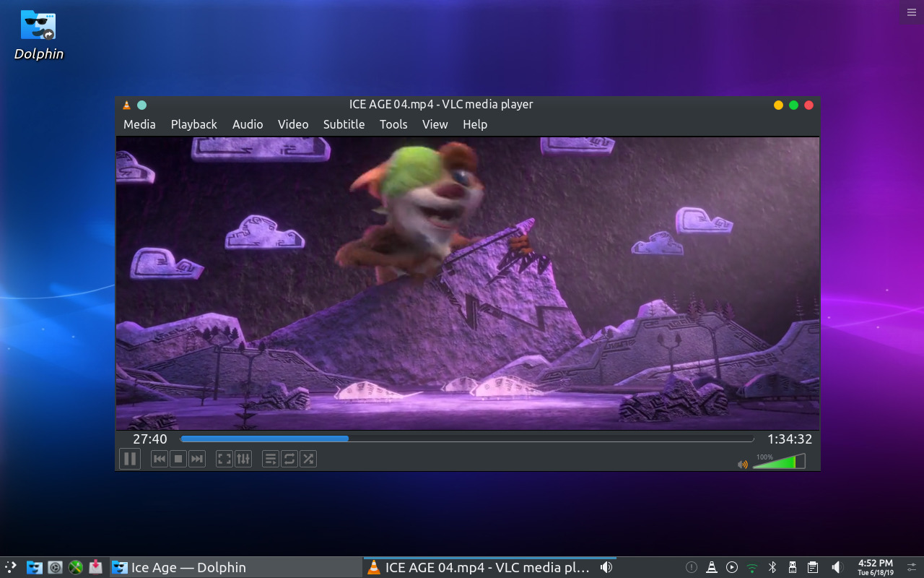Expand the Subtitle menu
Image resolution: width=924 pixels, height=578 pixels.
click(344, 124)
